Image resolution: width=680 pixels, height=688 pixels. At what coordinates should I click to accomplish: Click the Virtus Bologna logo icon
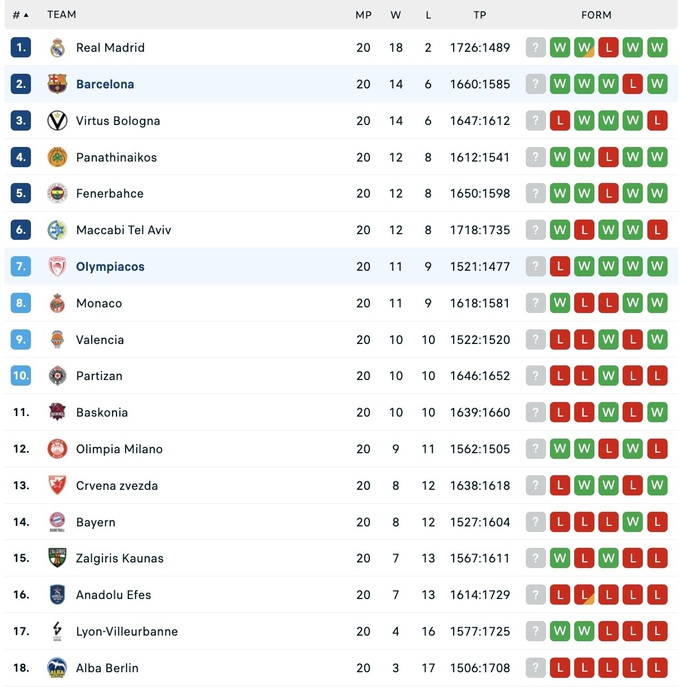pyautogui.click(x=57, y=121)
